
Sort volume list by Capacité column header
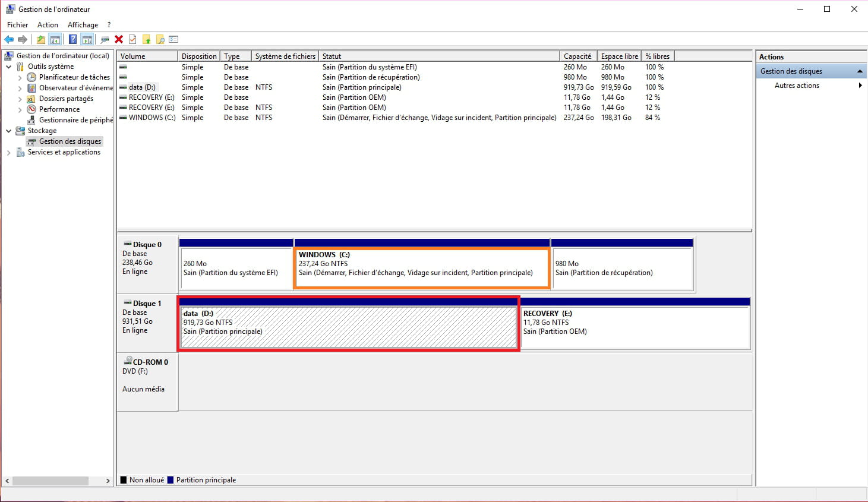tap(577, 56)
